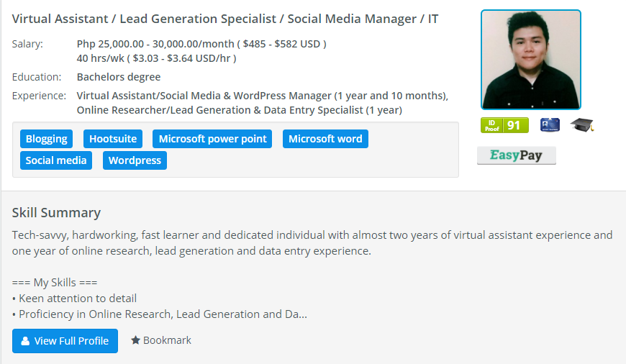The image size is (626, 364).
Task: Click the Bachelors degree education text
Action: click(119, 77)
